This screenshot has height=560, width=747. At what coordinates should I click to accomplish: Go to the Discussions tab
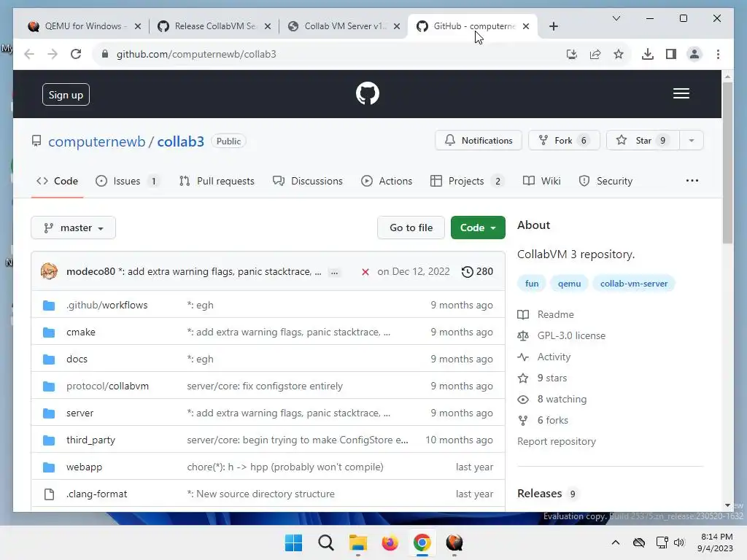point(308,181)
